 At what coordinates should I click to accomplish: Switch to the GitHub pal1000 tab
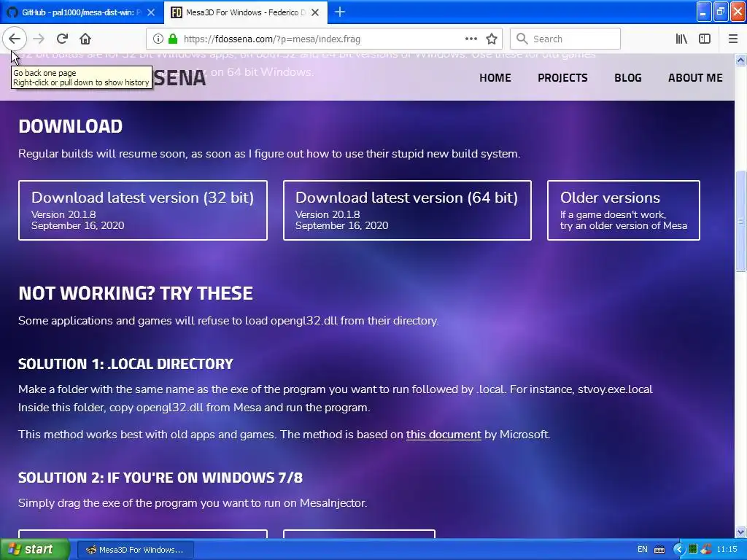pos(82,12)
